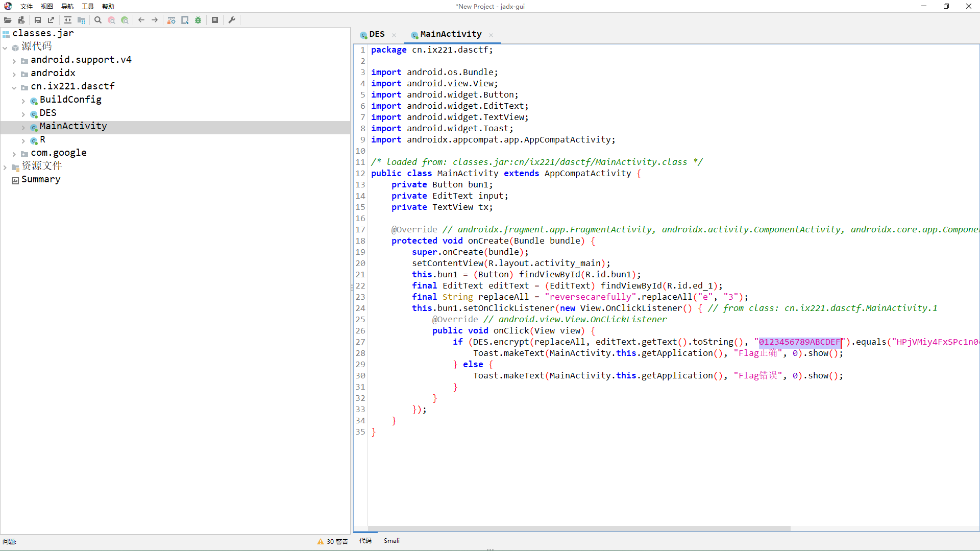Navigate back with left arrow icon

click(141, 20)
